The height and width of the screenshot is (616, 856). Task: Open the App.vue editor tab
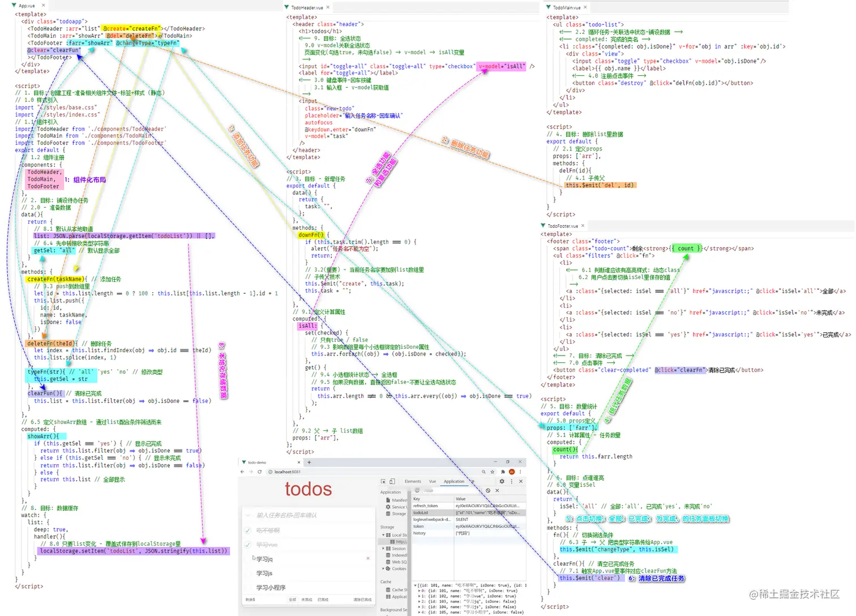(x=27, y=6)
